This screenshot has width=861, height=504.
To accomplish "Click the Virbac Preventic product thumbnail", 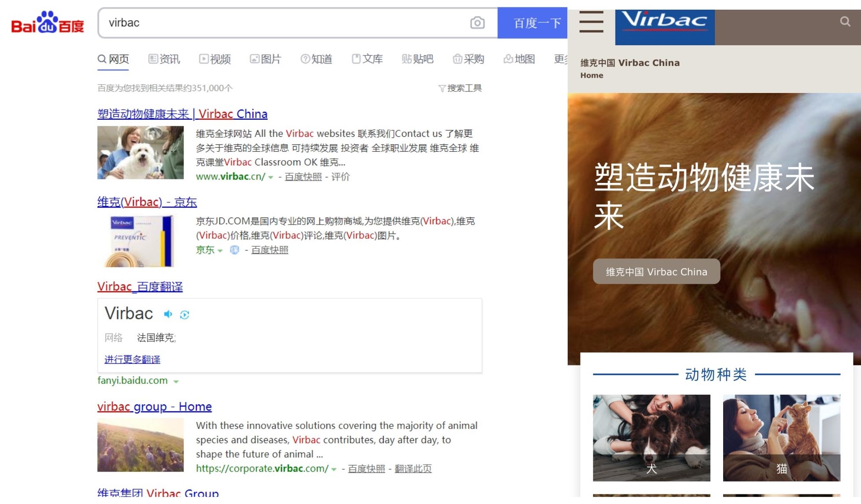I will 140,241.
